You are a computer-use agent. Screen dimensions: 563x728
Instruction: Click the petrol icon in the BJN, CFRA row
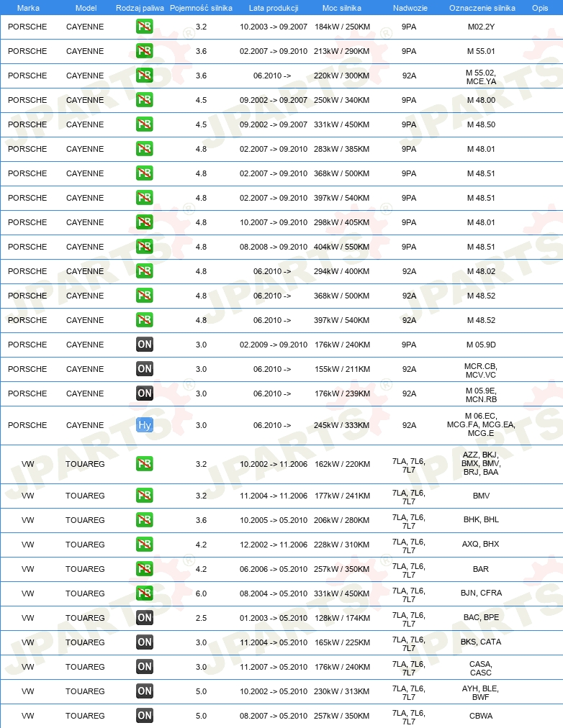[145, 593]
